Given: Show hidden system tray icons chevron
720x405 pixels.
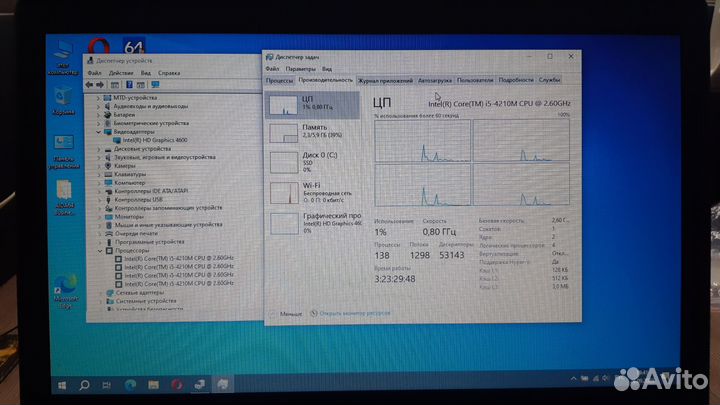Looking at the screenshot, I should click(x=573, y=379).
